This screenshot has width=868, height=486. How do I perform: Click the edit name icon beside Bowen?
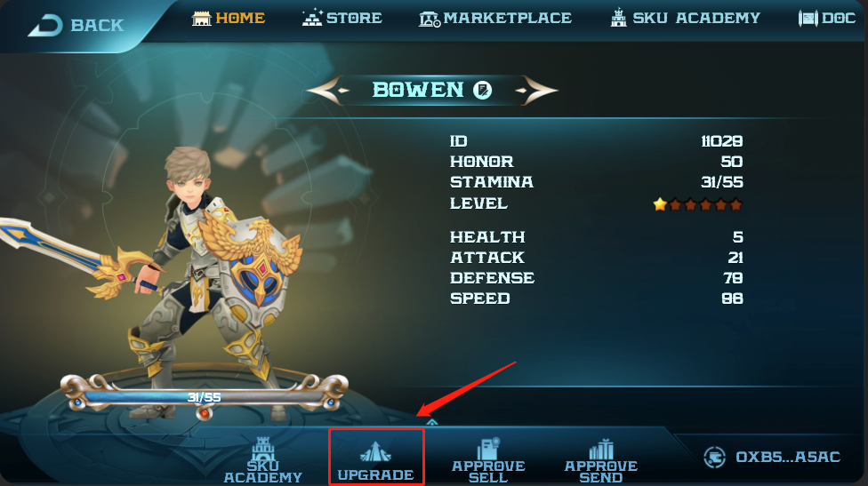pos(482,90)
